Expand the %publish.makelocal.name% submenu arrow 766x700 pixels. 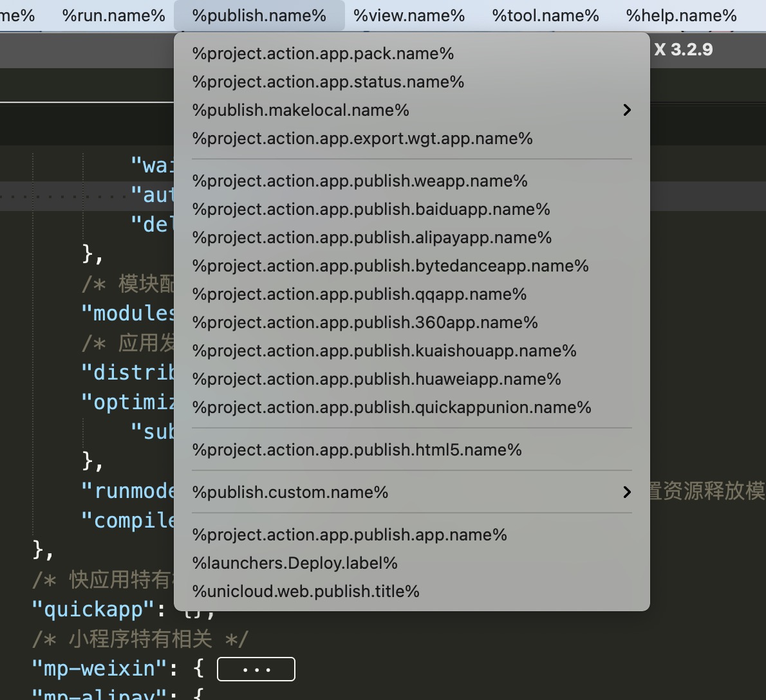[626, 110]
